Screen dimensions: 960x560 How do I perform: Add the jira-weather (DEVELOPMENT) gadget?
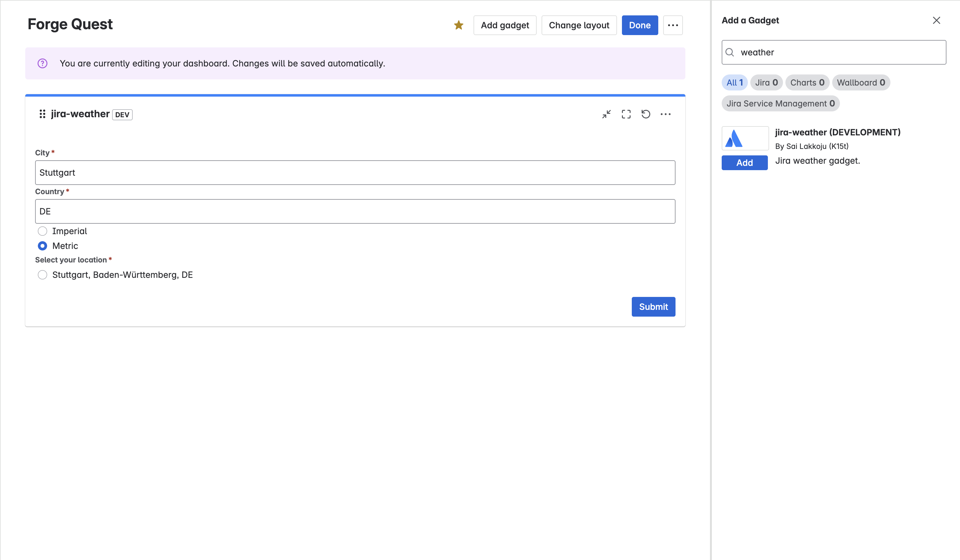744,163
